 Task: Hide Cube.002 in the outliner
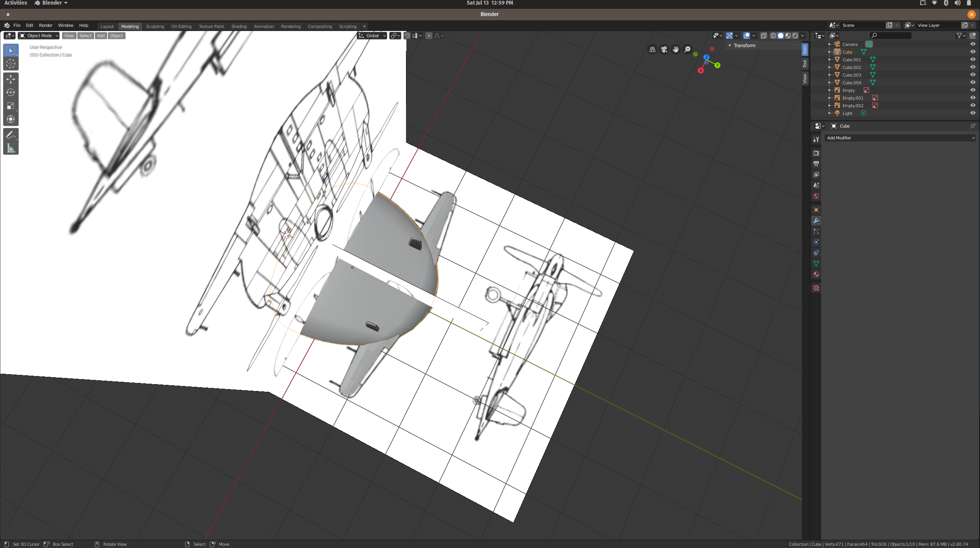point(973,67)
